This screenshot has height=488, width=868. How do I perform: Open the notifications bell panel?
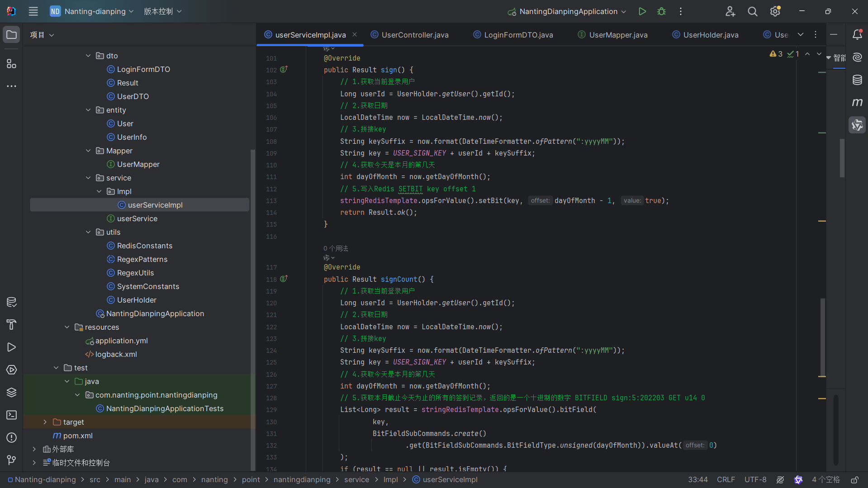pyautogui.click(x=857, y=35)
